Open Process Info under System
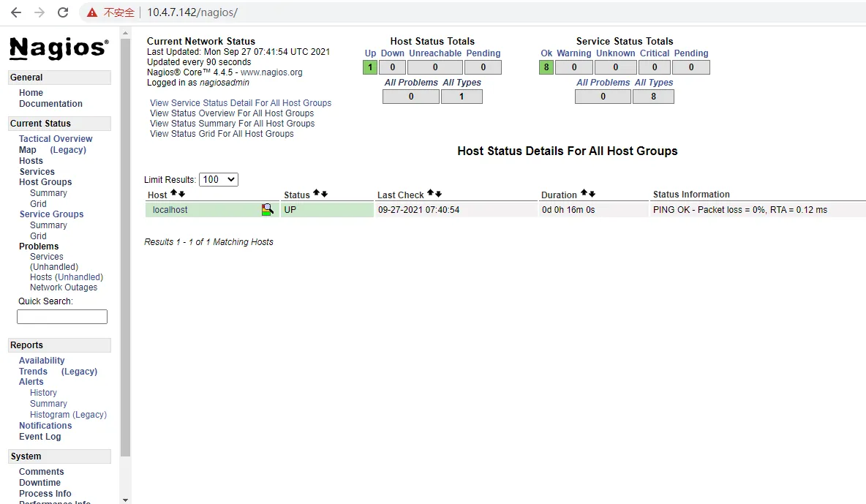 [x=45, y=494]
